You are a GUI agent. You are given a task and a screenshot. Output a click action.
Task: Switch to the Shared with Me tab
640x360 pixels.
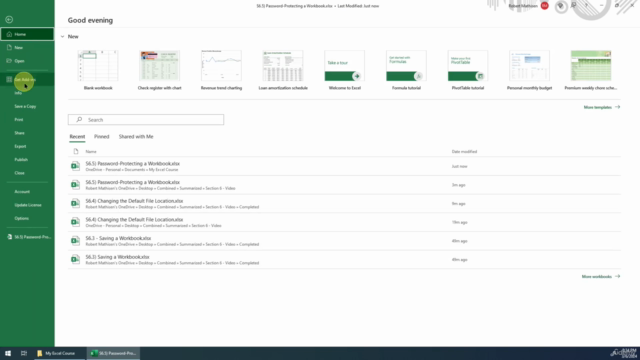pyautogui.click(x=136, y=137)
